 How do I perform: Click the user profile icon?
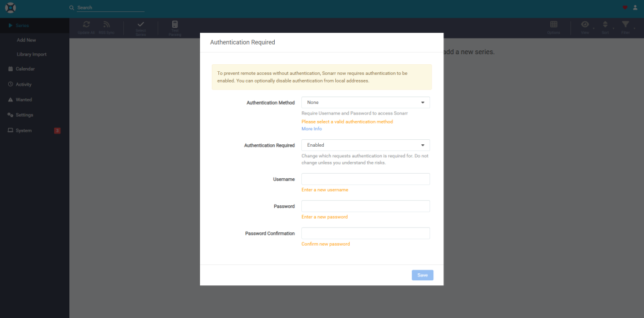[635, 8]
